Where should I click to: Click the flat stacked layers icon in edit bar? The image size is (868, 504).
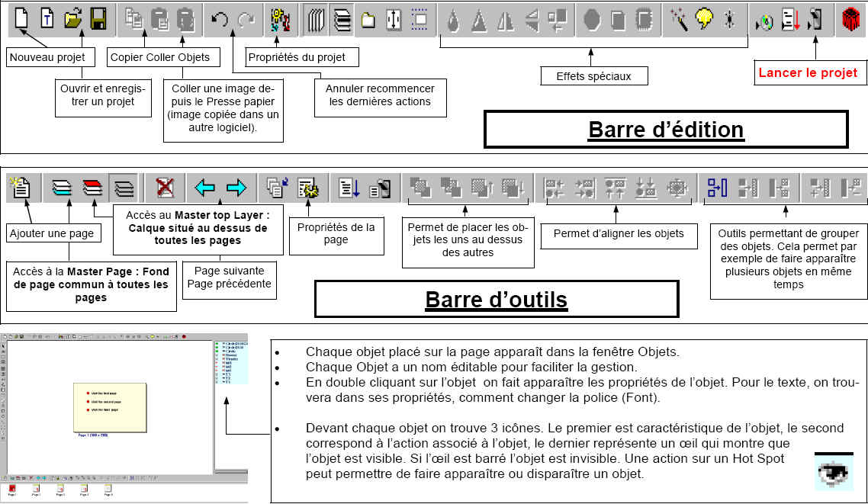click(x=342, y=20)
